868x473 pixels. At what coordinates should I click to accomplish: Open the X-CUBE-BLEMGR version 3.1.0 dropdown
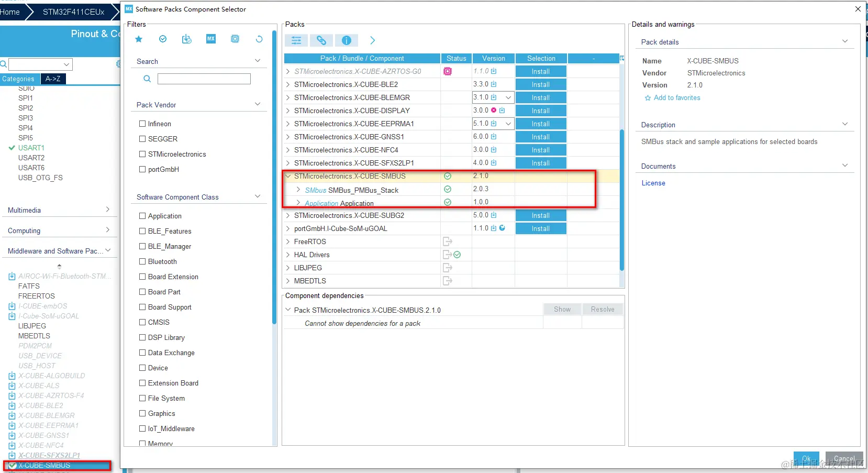pyautogui.click(x=508, y=97)
